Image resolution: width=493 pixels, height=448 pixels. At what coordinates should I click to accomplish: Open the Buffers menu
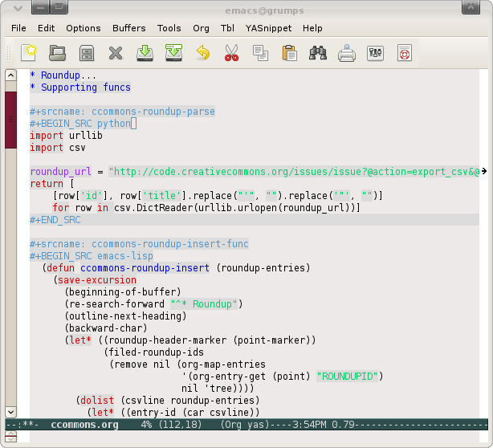(x=129, y=28)
